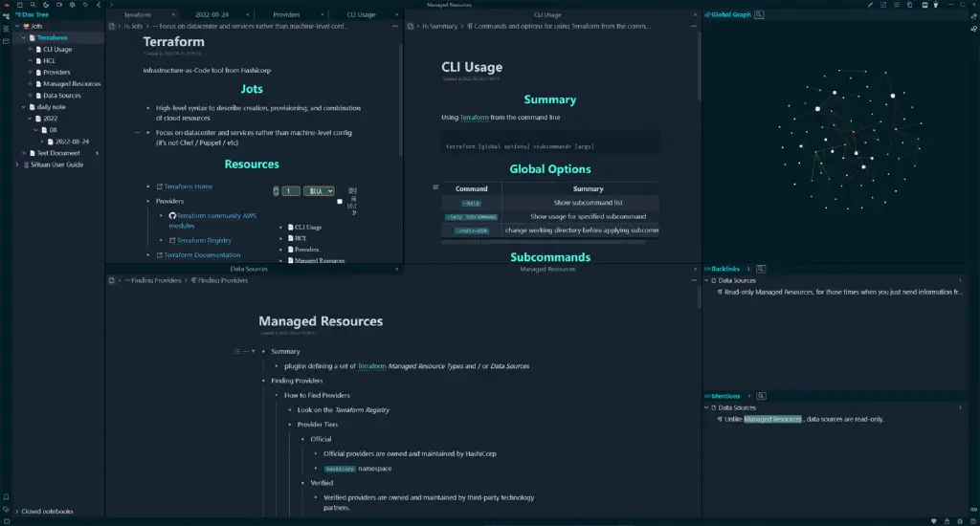The width and height of the screenshot is (980, 526).
Task: Collapse Data Sources item under Mentions
Action: pos(707,407)
